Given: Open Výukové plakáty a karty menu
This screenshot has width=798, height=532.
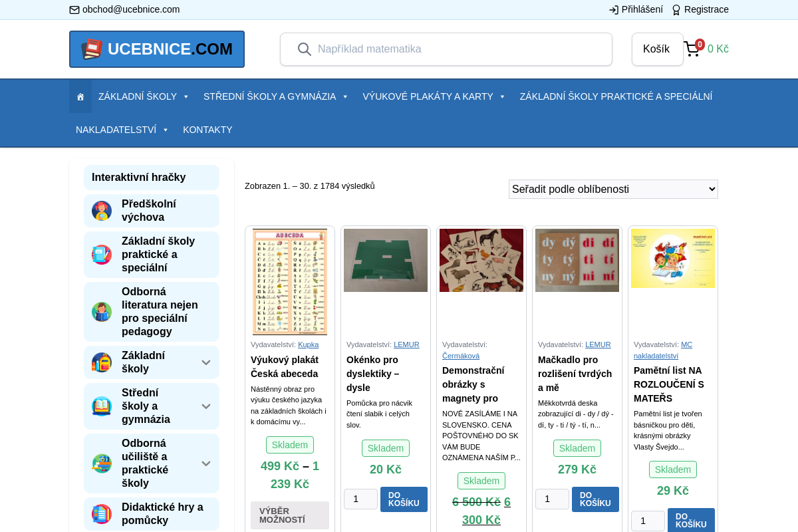Looking at the screenshot, I should point(434,96).
